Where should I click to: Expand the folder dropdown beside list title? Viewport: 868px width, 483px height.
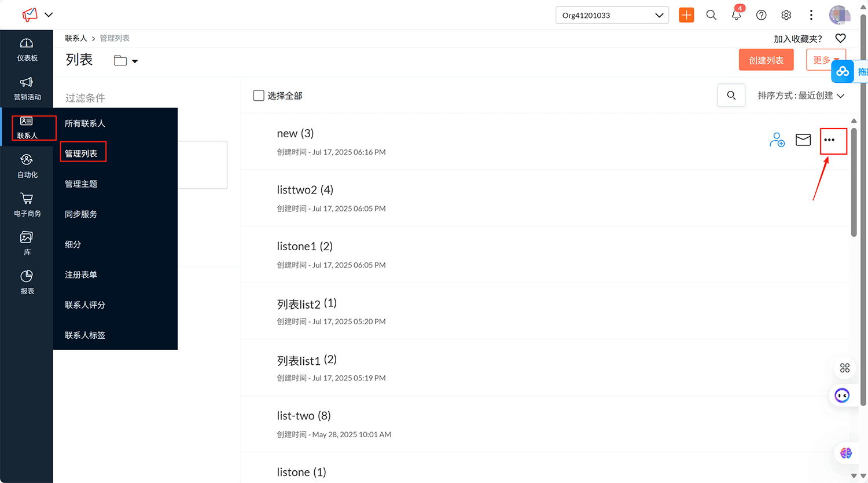pyautogui.click(x=126, y=61)
